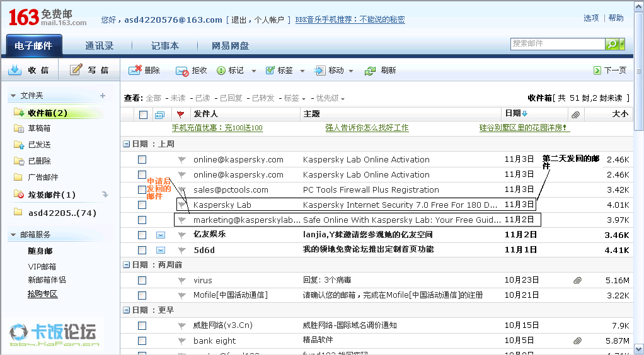Tick checkbox for sales@pctools.com mail
The width and height of the screenshot is (644, 355).
(x=142, y=189)
